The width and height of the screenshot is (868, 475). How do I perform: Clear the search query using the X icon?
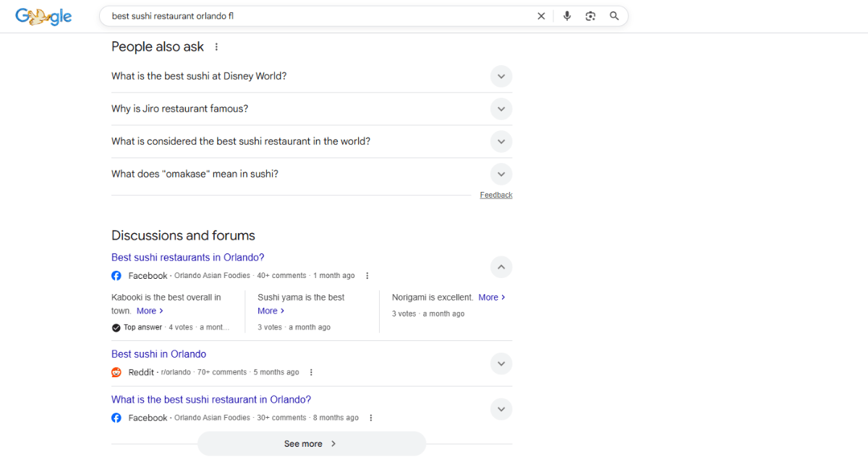(x=541, y=15)
